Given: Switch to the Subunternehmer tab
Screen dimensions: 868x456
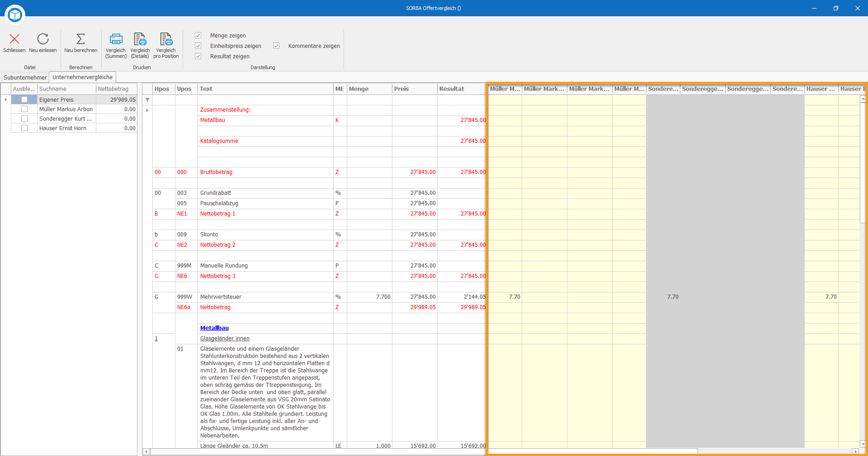Looking at the screenshot, I should point(25,77).
